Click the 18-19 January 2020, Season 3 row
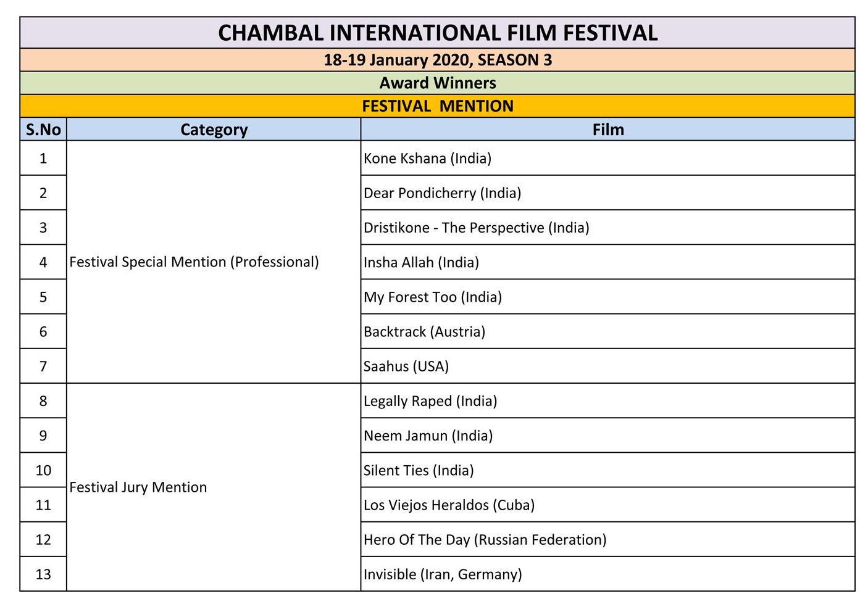This screenshot has height=604, width=868. coord(437,60)
